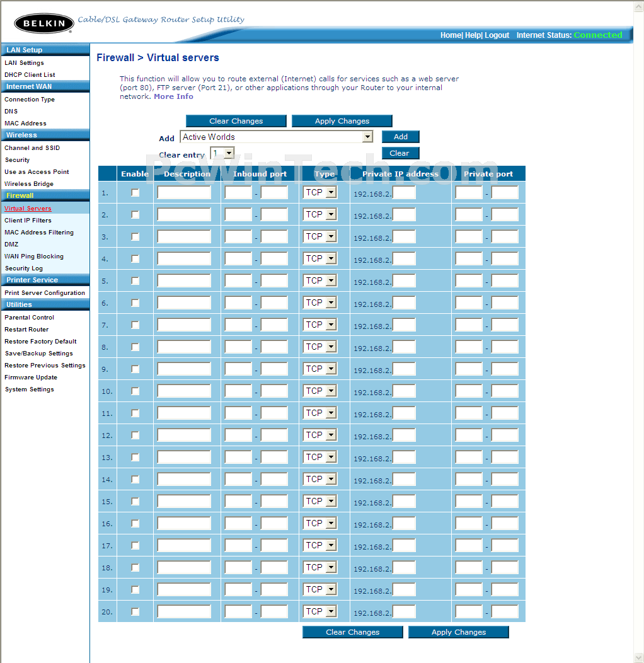Click the page scrollbar down arrow
The image size is (644, 663).
click(x=639, y=657)
